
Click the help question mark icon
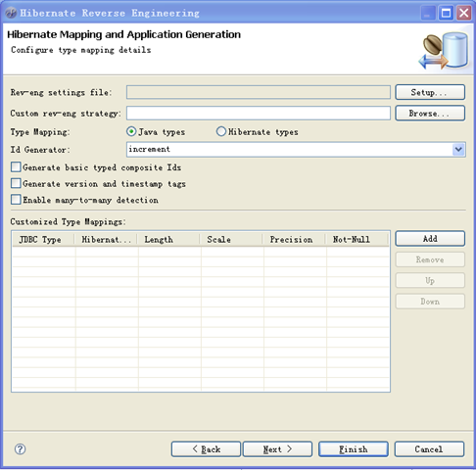tap(20, 449)
